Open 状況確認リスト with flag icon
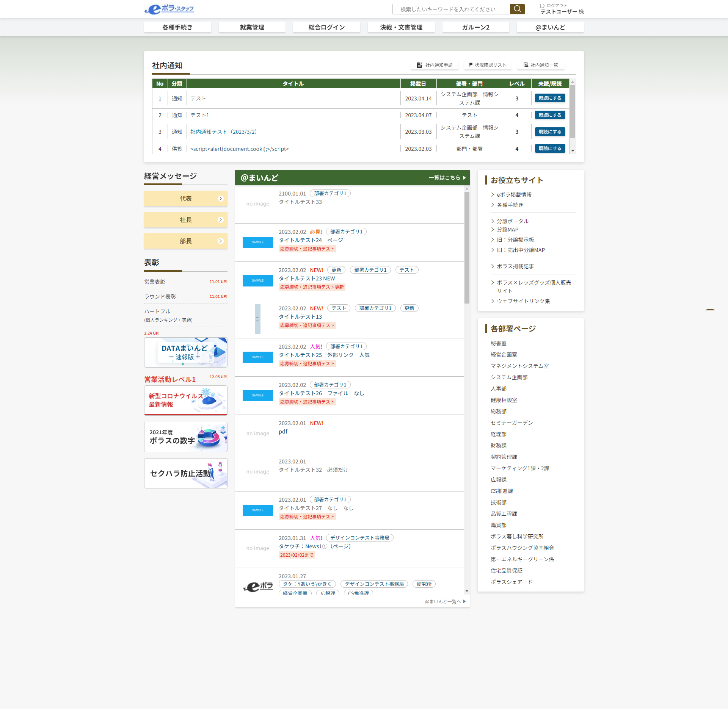 click(x=487, y=65)
